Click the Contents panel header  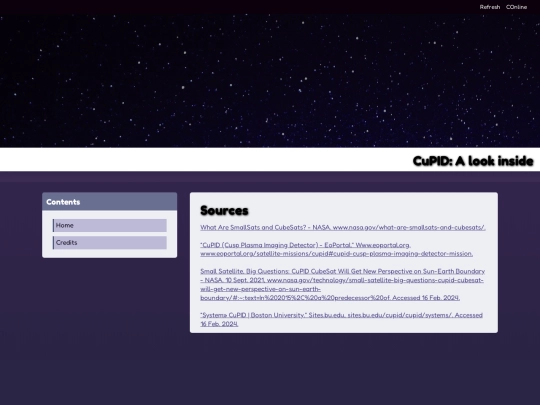point(110,201)
